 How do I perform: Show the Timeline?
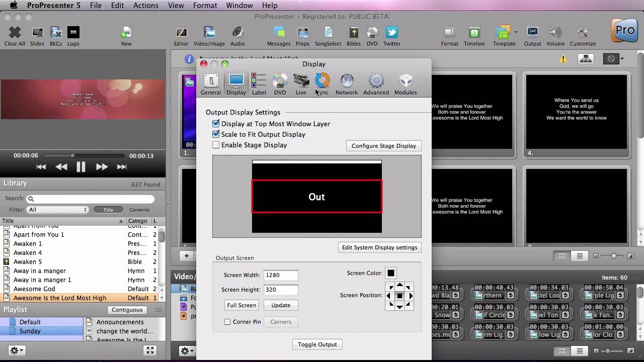(x=474, y=36)
